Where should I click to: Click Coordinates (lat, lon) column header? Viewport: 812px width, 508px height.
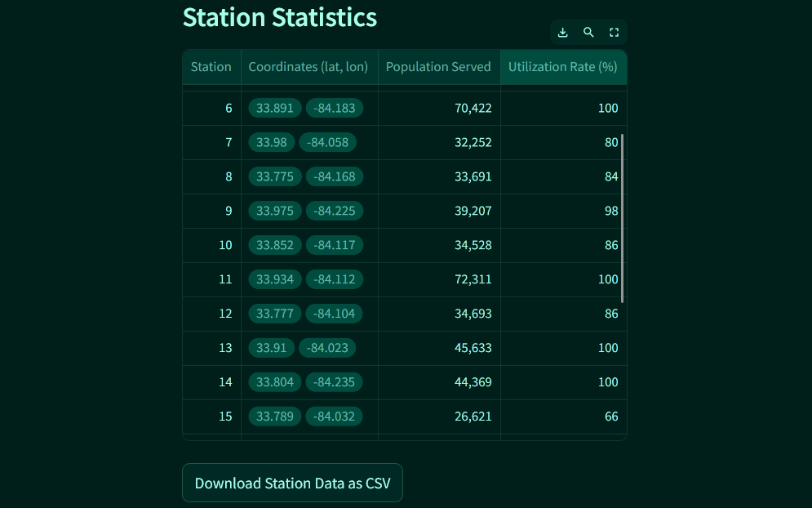(309, 67)
